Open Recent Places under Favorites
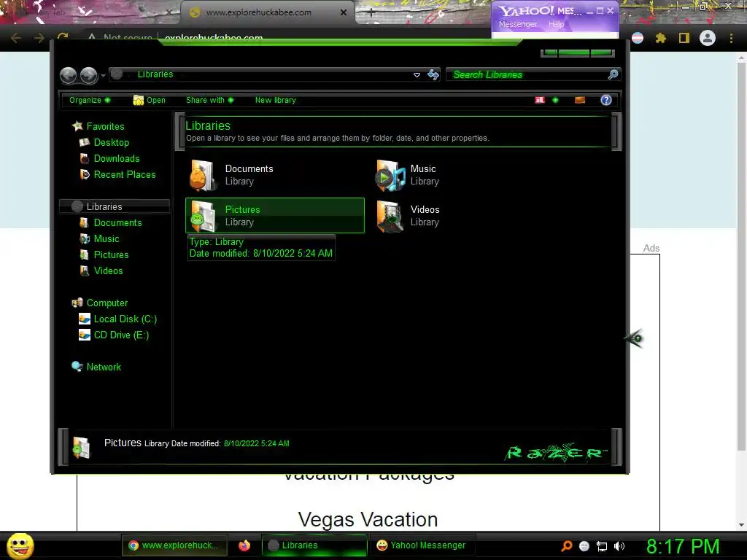Viewport: 747px width, 560px height. 125,175
